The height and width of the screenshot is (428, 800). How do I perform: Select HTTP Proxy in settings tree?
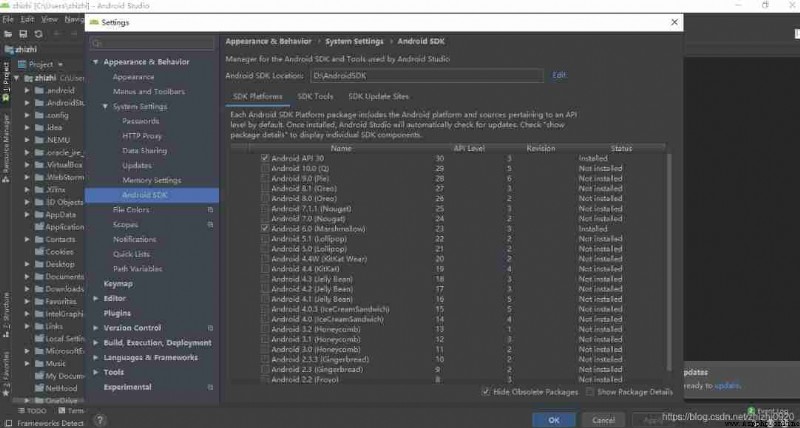pos(142,136)
